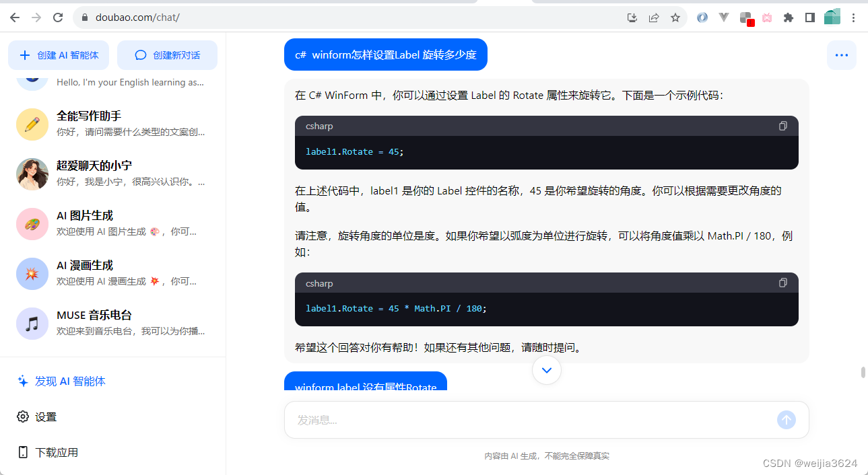Copy the first csharp code block

(x=782, y=126)
